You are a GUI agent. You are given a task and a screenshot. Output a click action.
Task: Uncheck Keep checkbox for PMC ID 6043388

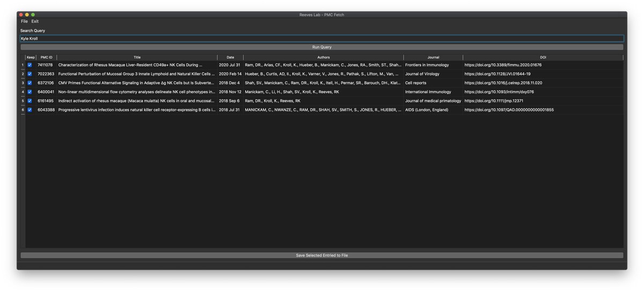(30, 110)
